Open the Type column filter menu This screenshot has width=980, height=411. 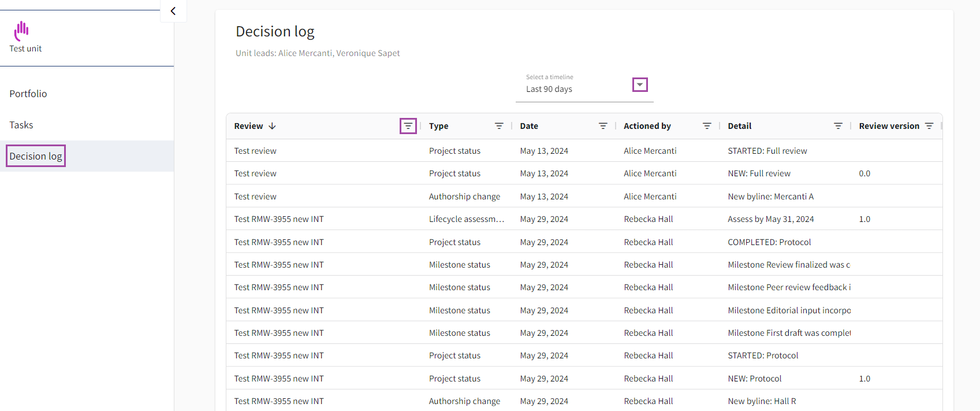(x=499, y=126)
